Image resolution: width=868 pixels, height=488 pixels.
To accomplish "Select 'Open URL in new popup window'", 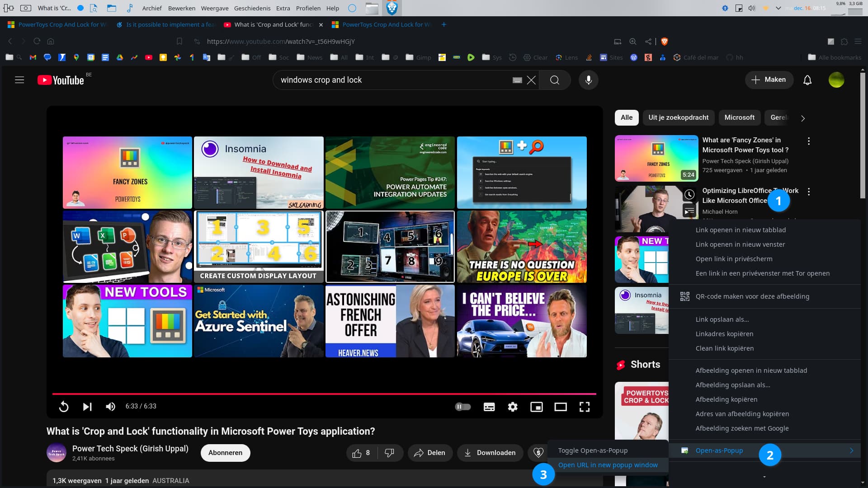I will 608,465.
